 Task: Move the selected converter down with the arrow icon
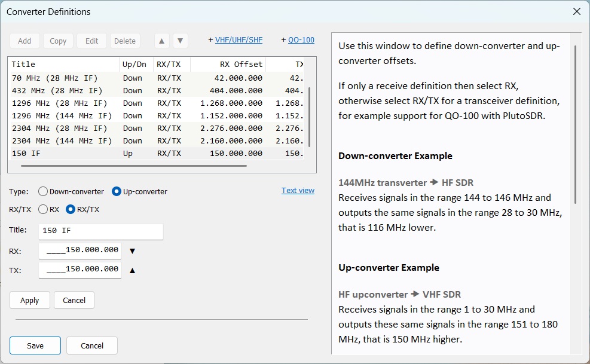181,40
